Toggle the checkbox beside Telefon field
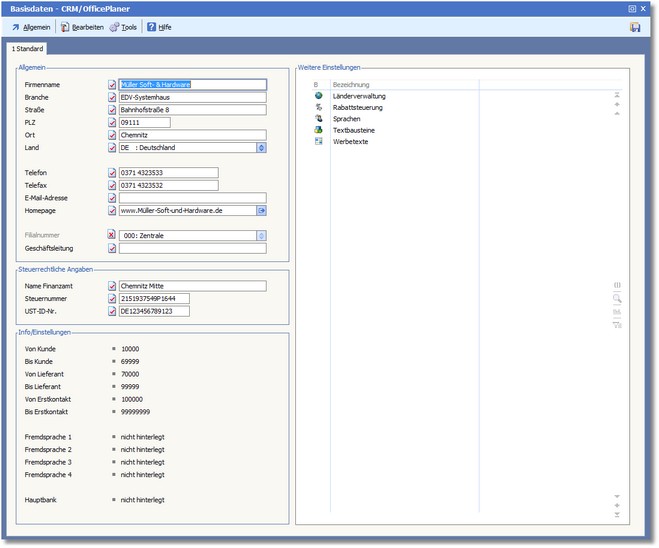The width and height of the screenshot is (659, 548). (112, 173)
